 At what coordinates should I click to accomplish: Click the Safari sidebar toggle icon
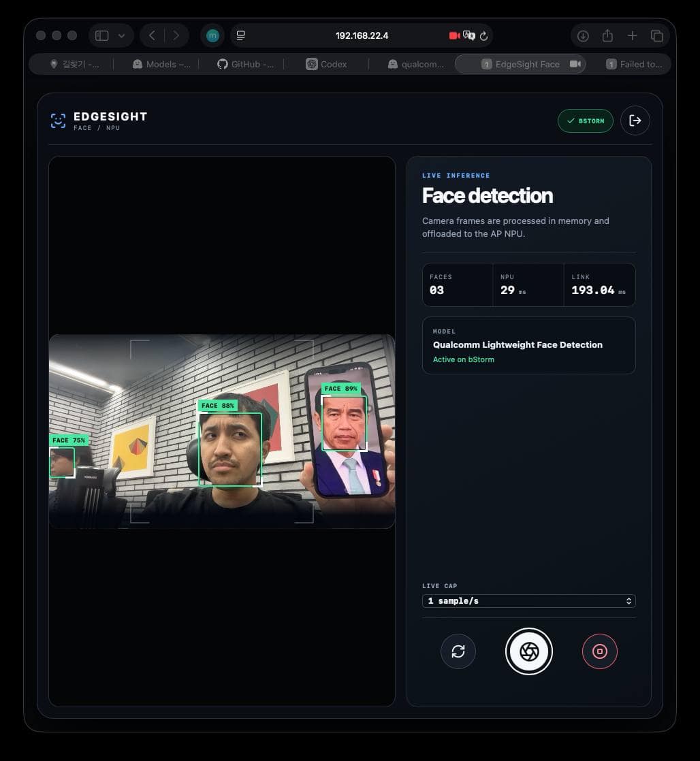(x=102, y=35)
